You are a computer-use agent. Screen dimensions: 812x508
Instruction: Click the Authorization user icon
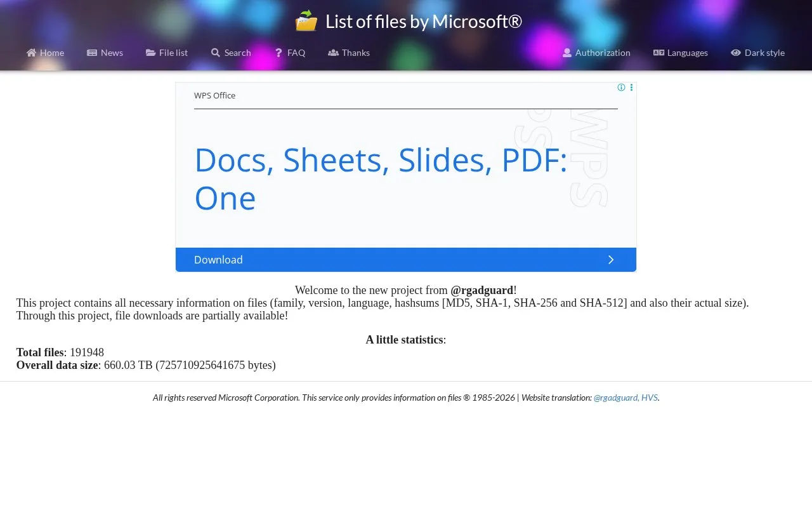click(x=567, y=53)
